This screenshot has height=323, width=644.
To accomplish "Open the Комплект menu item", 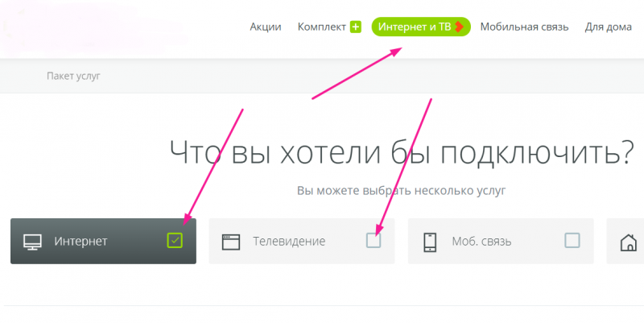I will click(321, 27).
